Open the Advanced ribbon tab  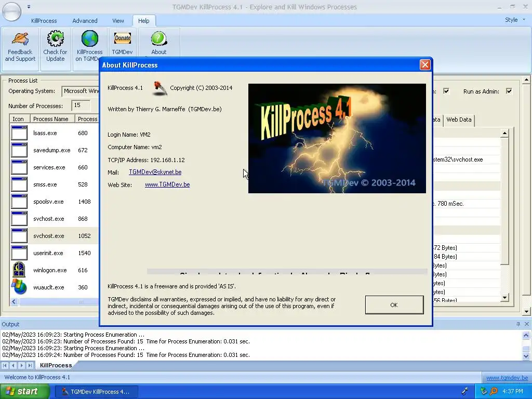pos(85,21)
